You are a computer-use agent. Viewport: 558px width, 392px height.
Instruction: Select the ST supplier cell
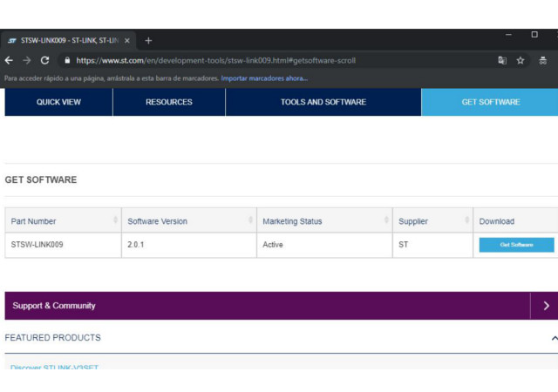[x=432, y=245]
